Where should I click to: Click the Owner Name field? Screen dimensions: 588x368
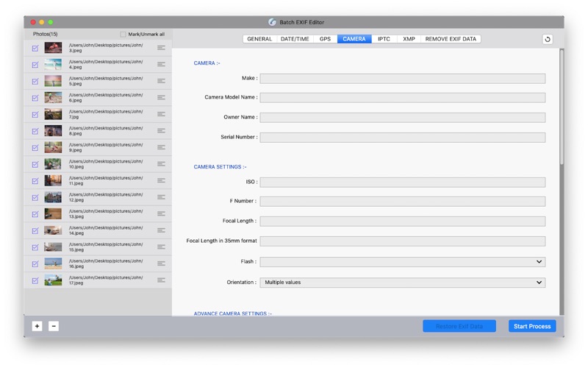(x=402, y=118)
